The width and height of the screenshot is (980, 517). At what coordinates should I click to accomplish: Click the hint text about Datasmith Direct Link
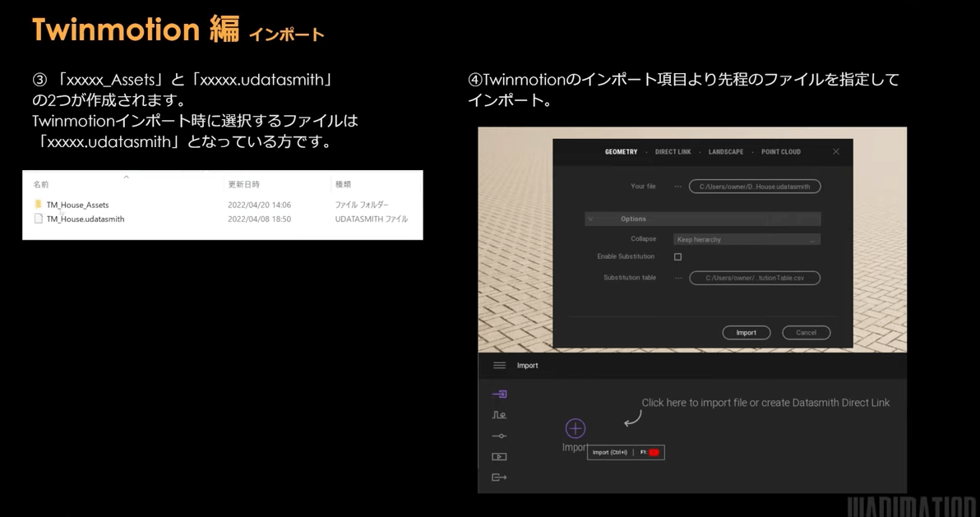click(x=765, y=403)
